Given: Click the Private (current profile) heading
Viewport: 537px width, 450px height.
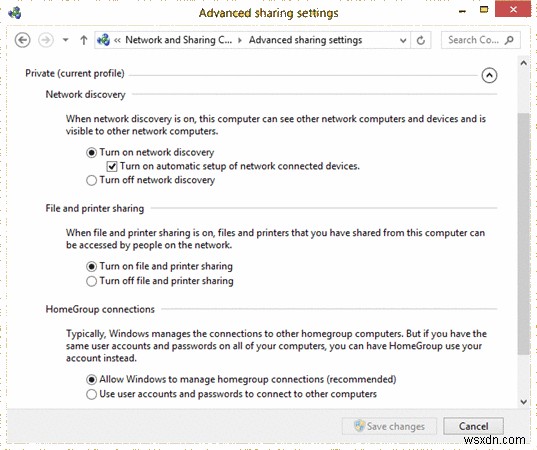Looking at the screenshot, I should pyautogui.click(x=75, y=74).
